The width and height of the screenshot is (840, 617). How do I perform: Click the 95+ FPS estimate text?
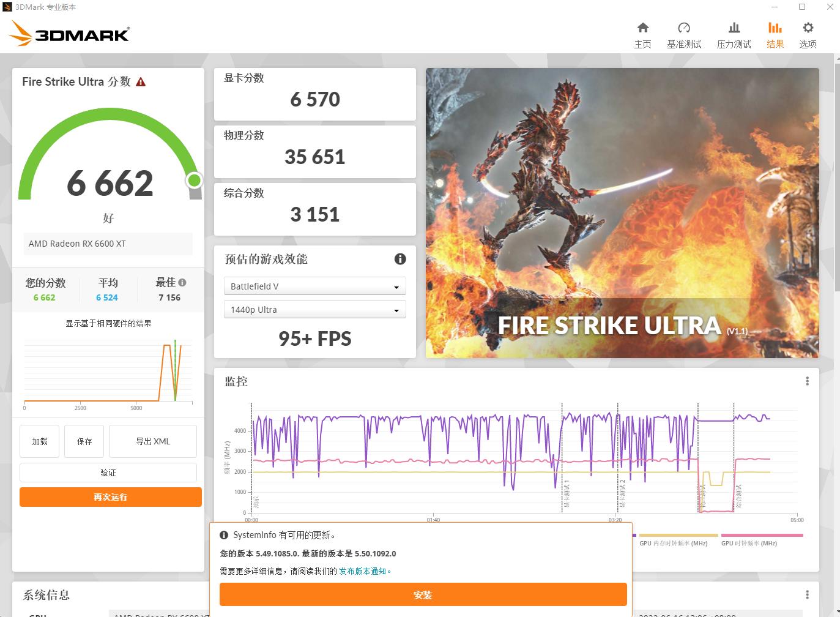click(315, 338)
